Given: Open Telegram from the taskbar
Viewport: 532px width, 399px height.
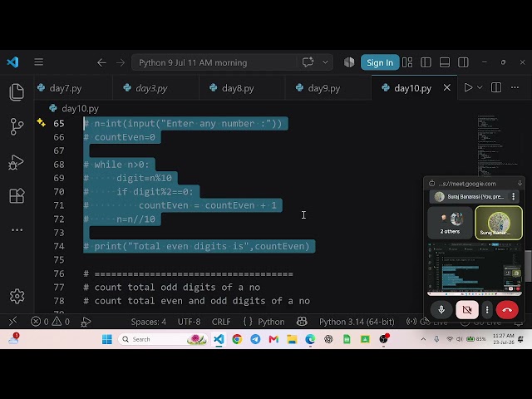Looking at the screenshot, I should coord(255,339).
